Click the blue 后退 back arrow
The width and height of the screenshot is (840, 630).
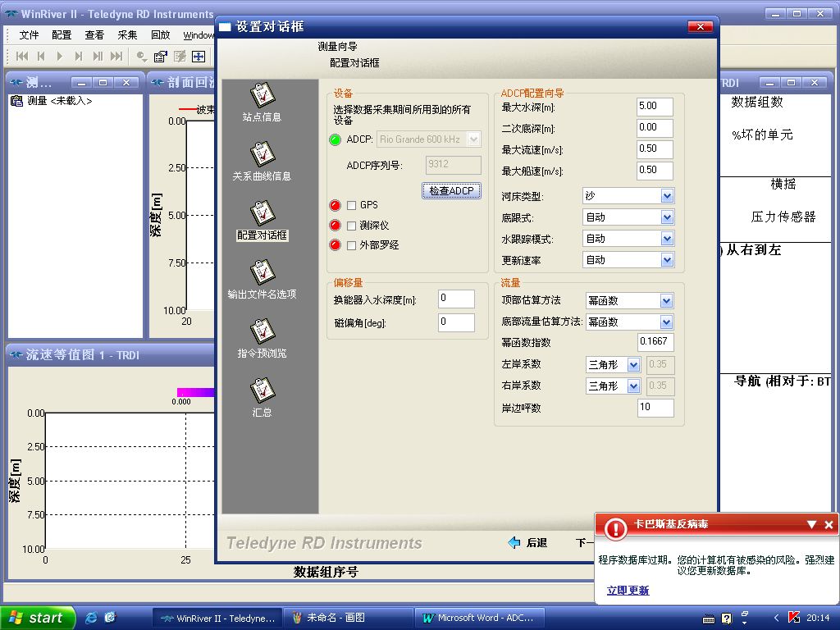(x=514, y=543)
